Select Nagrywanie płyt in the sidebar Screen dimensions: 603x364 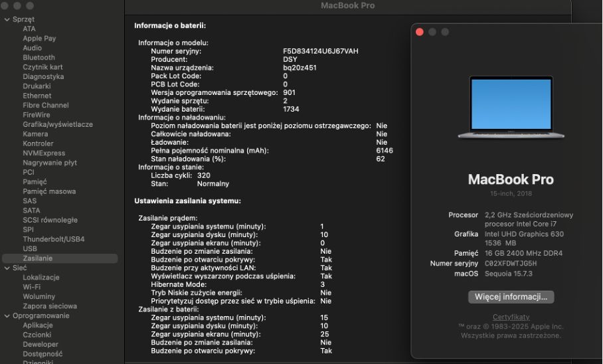point(50,163)
